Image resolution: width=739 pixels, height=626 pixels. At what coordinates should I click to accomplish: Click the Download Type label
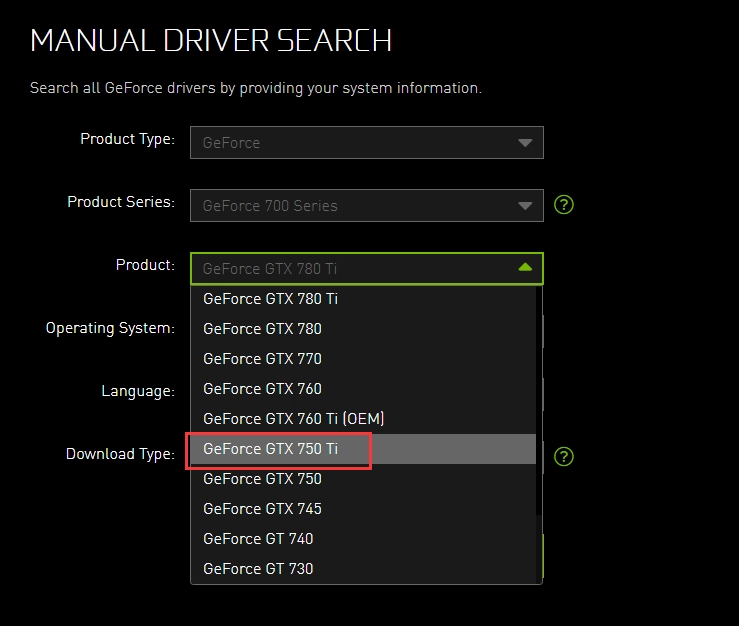(120, 454)
